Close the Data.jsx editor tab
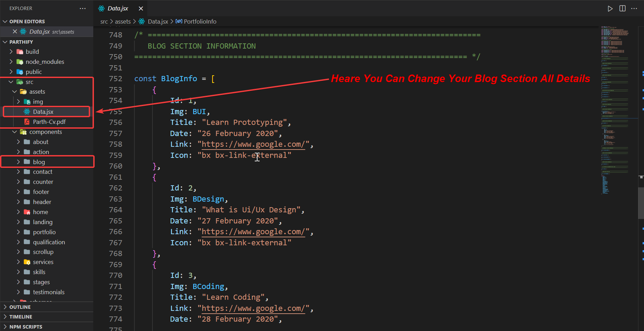The image size is (644, 331). pyautogui.click(x=141, y=8)
